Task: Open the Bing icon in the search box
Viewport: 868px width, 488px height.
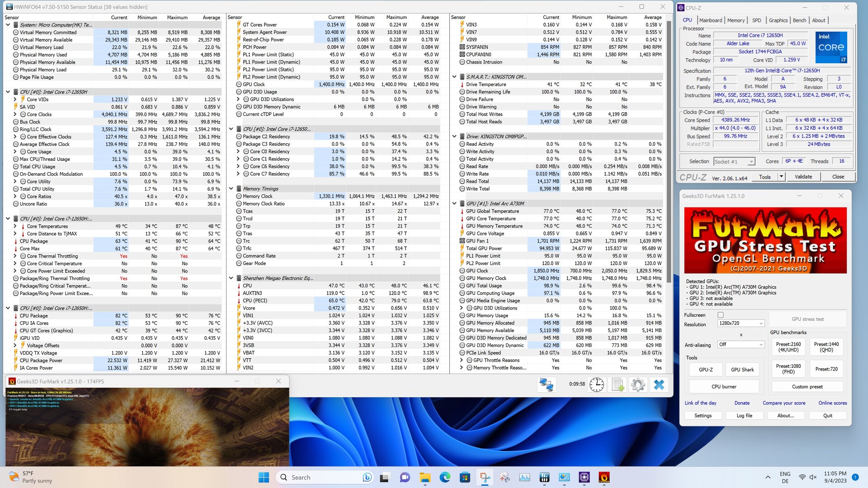Action: pos(367,477)
